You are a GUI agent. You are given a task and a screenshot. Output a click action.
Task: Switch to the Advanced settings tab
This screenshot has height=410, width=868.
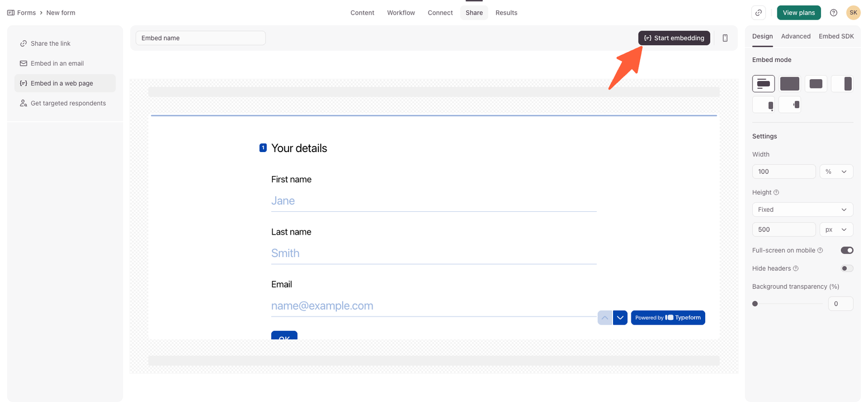[796, 36]
